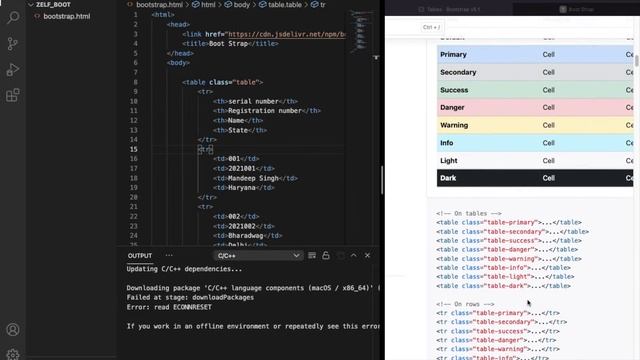Click the Ctrl + / docs search field
Screen dimensions: 640x360
point(431,27)
